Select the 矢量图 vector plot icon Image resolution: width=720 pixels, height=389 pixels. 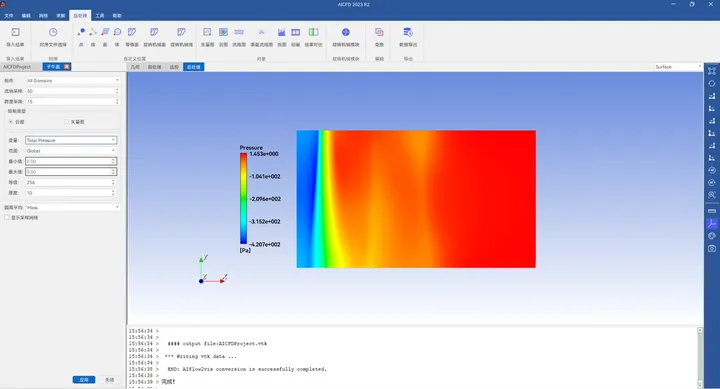point(207,32)
